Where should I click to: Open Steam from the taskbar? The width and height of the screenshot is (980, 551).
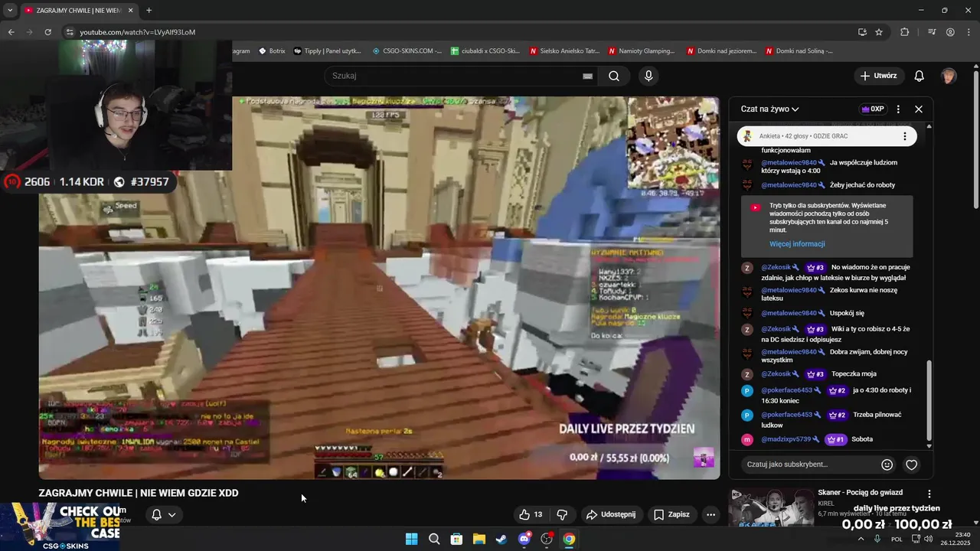pos(501,539)
